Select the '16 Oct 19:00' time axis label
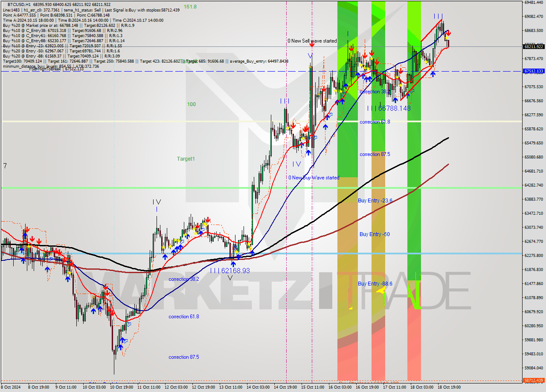The height and width of the screenshot is (392, 546). coord(368,387)
